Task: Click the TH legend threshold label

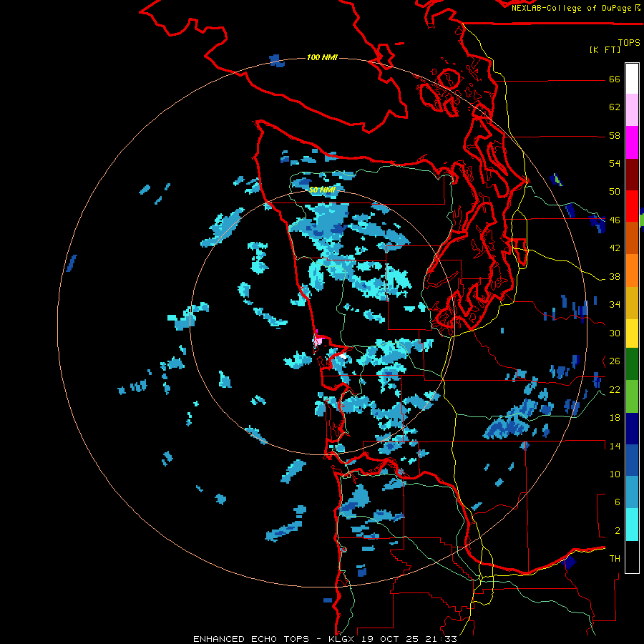Action: [x=615, y=559]
